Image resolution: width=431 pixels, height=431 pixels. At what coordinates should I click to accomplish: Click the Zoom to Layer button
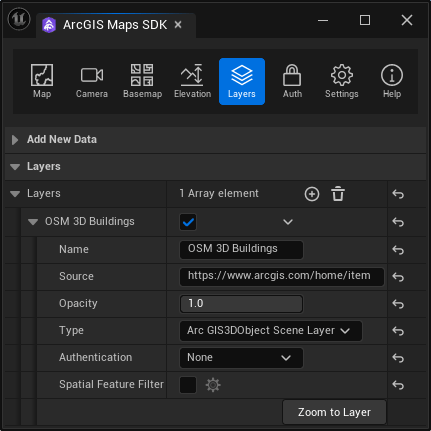(x=334, y=412)
